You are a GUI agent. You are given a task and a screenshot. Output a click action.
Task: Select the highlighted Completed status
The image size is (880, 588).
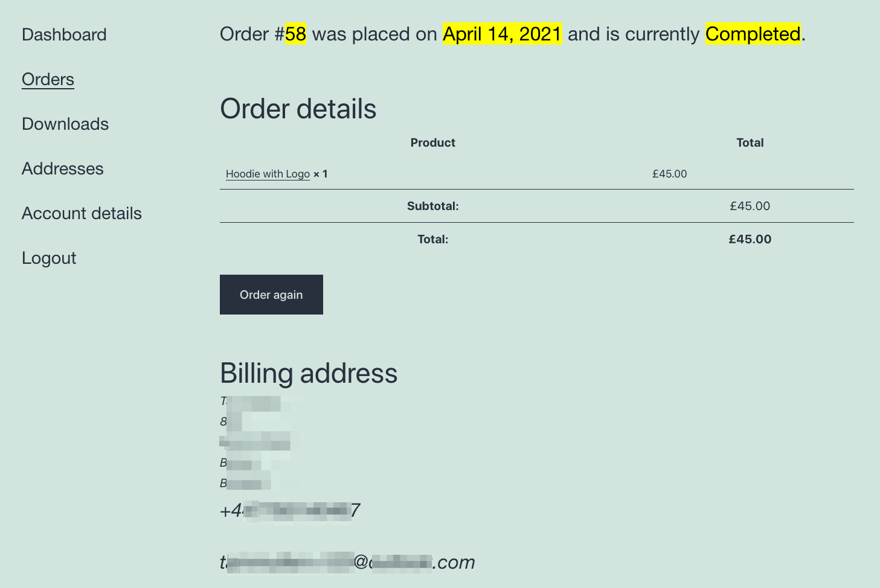click(752, 34)
